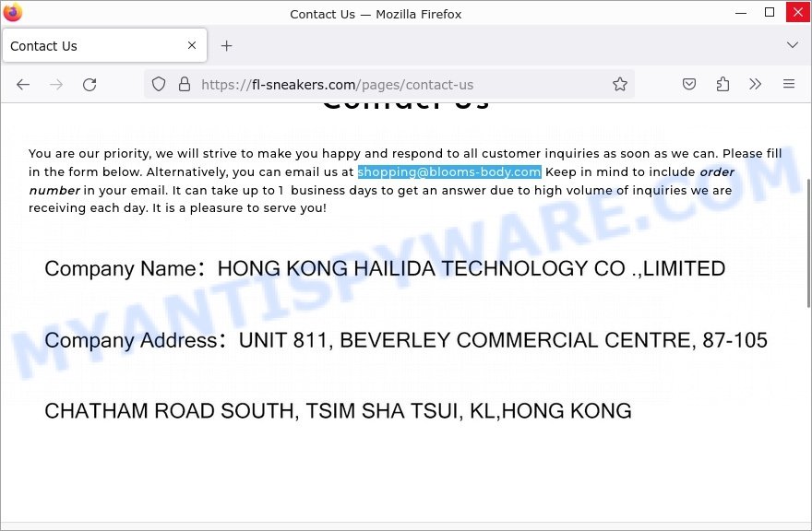
Task: Open a new tab with plus
Action: (226, 46)
